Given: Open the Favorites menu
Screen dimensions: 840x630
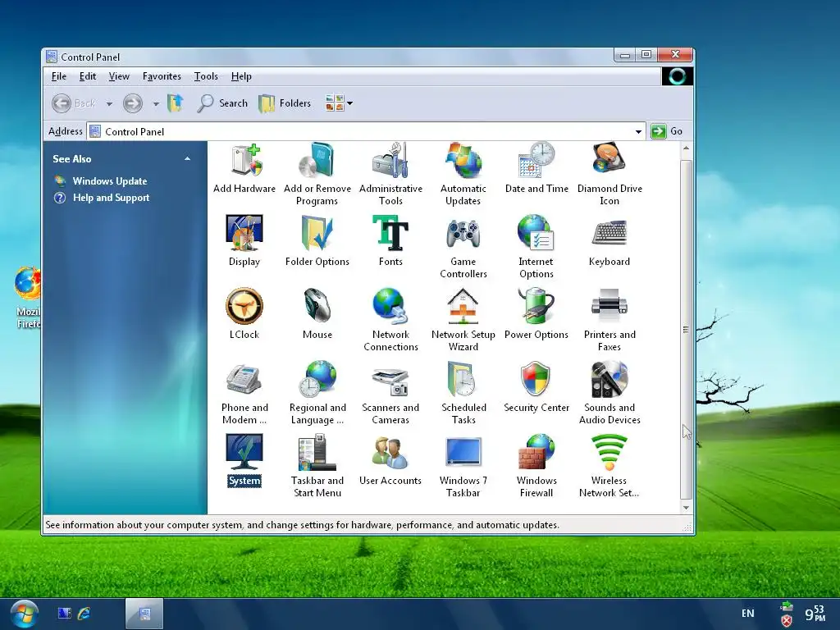Looking at the screenshot, I should [x=162, y=76].
